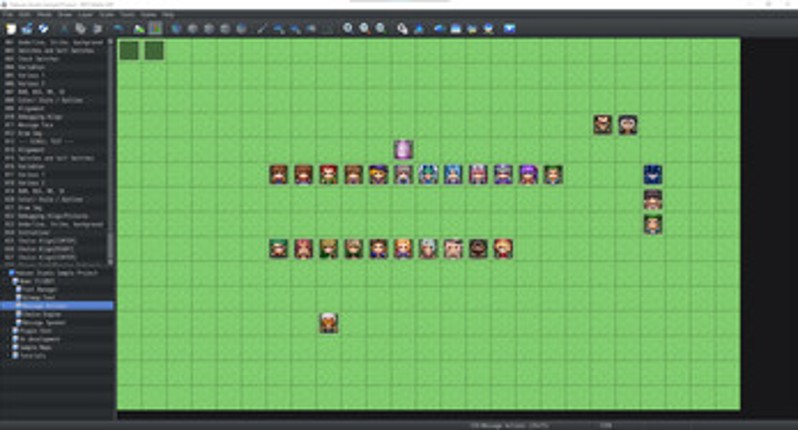Select the Sample Maps tree entry

[x=36, y=348]
